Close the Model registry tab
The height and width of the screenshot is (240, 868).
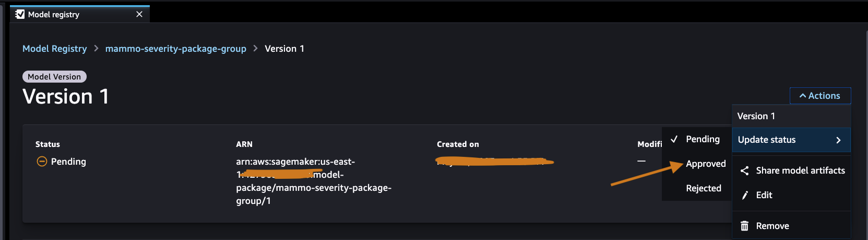(x=139, y=14)
